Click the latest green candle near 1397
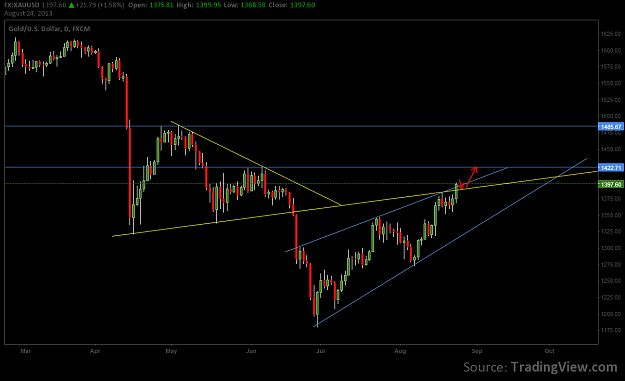Viewport: 625px width, 381px height. point(456,192)
